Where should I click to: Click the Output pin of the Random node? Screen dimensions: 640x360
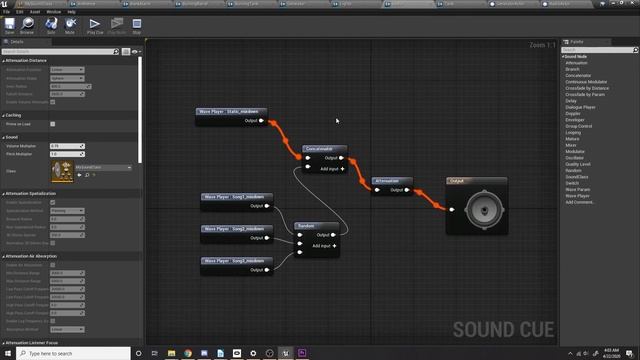(333, 235)
